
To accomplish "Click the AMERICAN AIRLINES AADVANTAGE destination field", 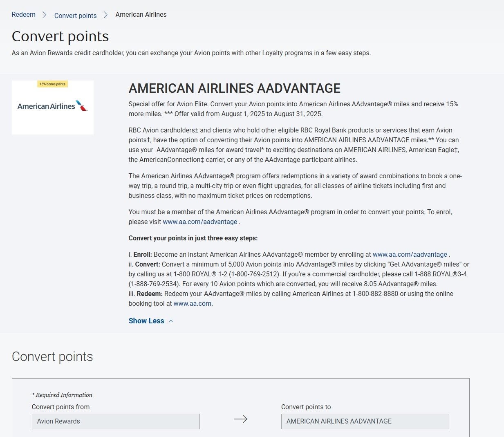I will 365,421.
